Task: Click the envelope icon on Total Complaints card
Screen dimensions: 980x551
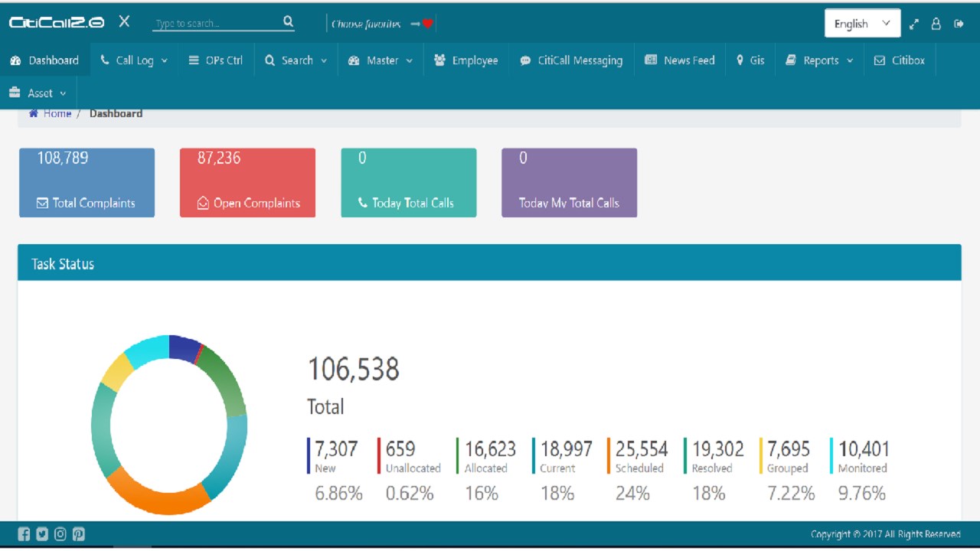Action: pos(43,203)
